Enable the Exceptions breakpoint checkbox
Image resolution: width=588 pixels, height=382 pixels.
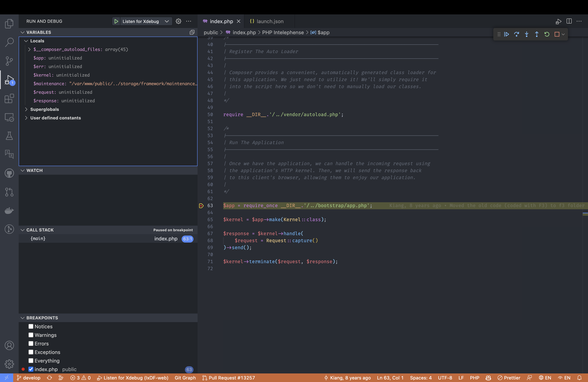click(31, 352)
